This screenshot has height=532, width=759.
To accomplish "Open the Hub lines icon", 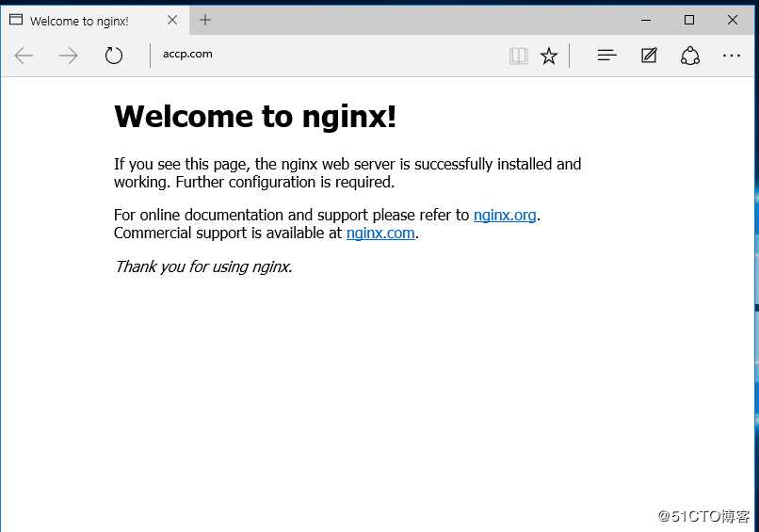I will pos(607,56).
